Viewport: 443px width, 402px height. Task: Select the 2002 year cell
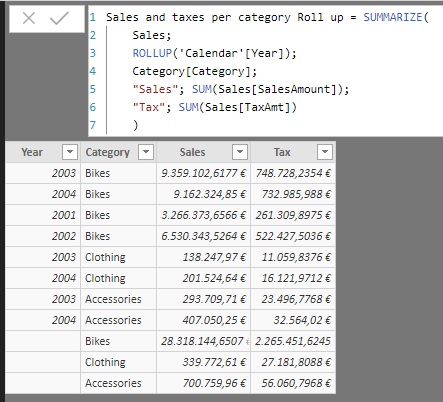point(43,236)
